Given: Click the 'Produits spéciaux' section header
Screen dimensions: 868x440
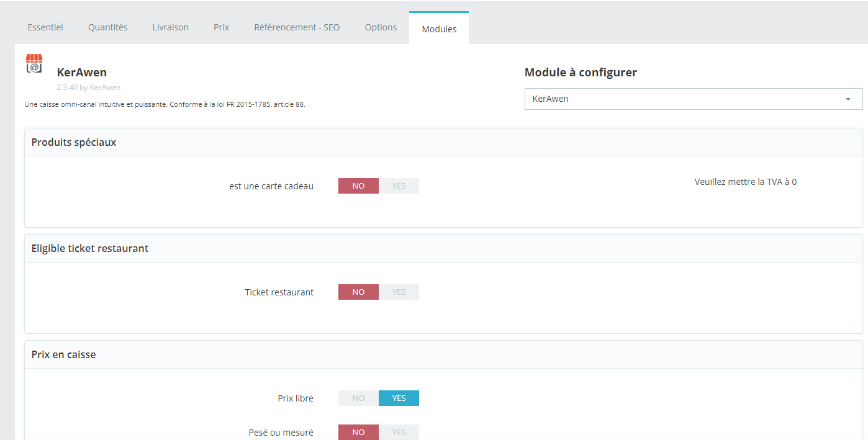Looking at the screenshot, I should tap(443, 142).
